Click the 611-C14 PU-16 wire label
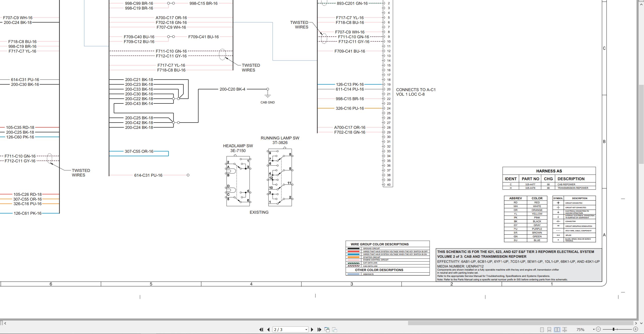The width and height of the screenshot is (644, 334). pyautogui.click(x=350, y=89)
